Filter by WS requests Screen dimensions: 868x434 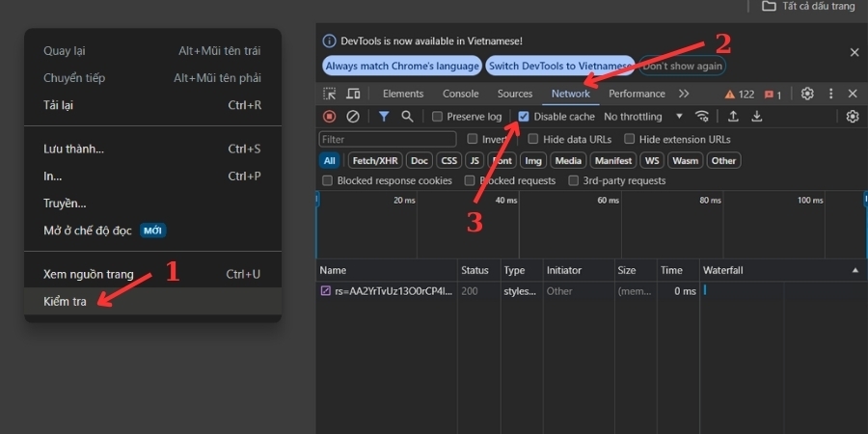click(x=652, y=160)
